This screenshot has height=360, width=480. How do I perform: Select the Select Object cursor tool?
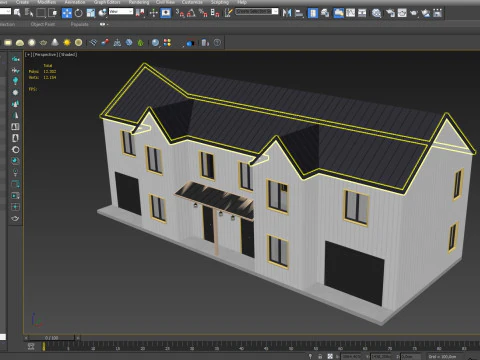pos(17,13)
